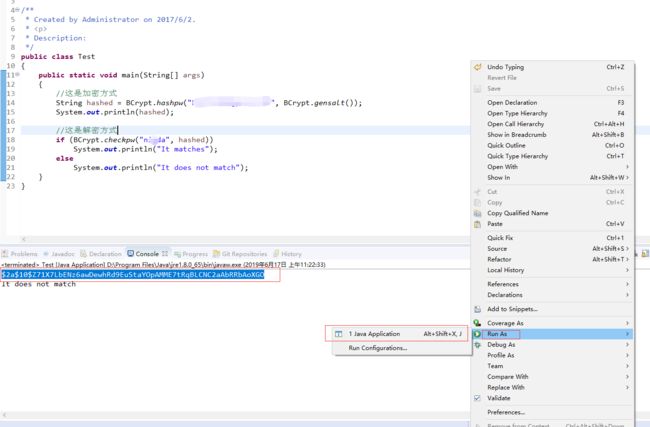Click the Paste clipboard icon

click(x=478, y=224)
